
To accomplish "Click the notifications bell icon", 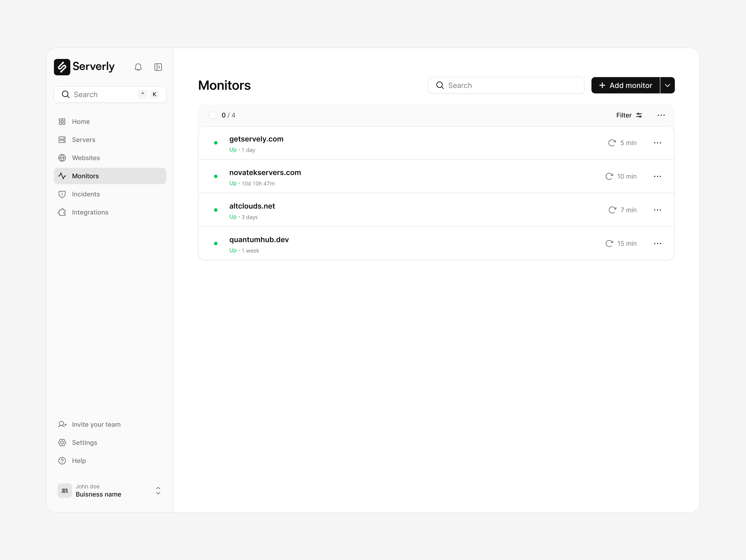I will (x=138, y=67).
